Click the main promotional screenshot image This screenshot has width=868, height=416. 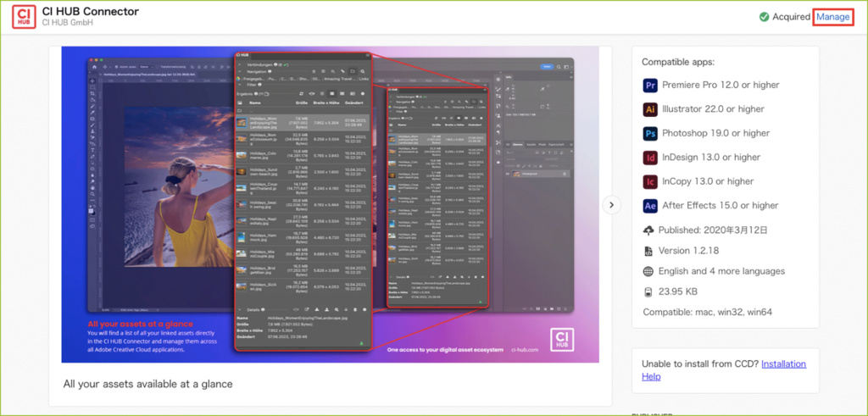coord(330,205)
